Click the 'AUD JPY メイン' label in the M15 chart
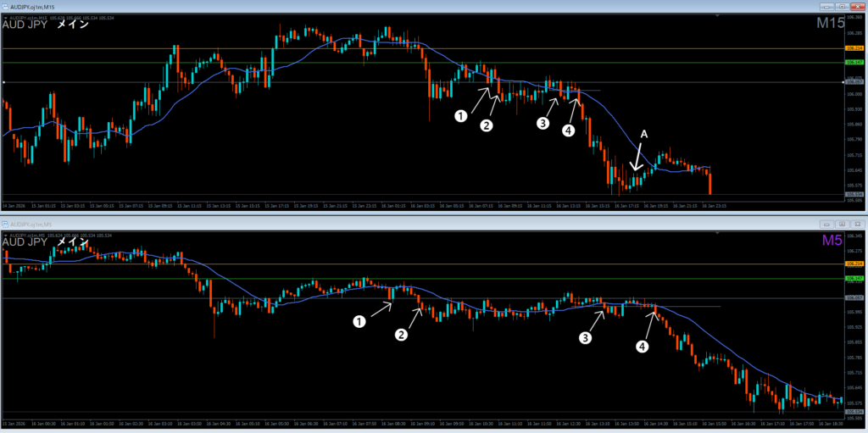Viewport: 868px width, 433px height. pos(46,25)
